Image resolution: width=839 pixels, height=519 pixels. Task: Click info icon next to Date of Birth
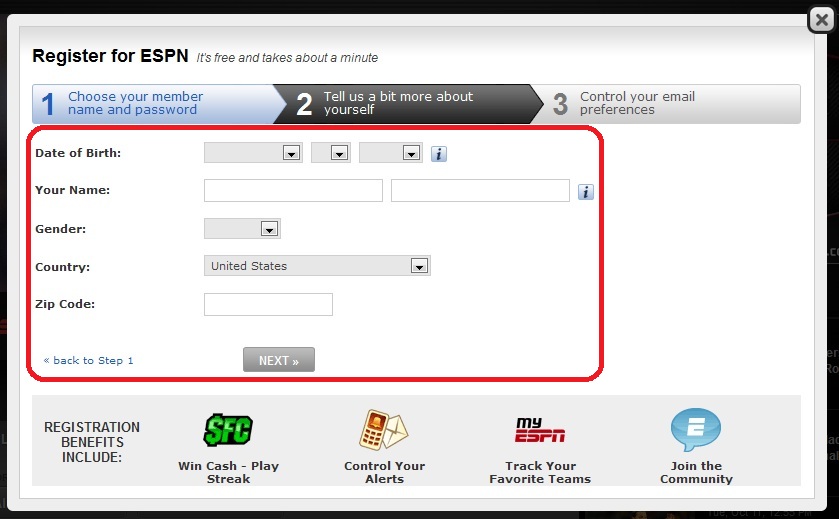click(439, 154)
